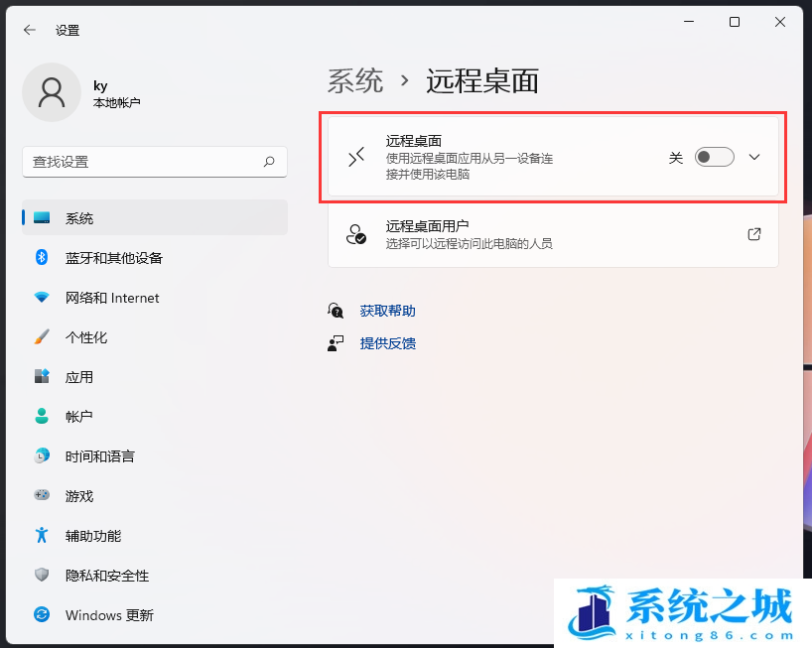This screenshot has width=812, height=648.
Task: Click 系统 in the breadcrumb header
Action: pyautogui.click(x=355, y=81)
